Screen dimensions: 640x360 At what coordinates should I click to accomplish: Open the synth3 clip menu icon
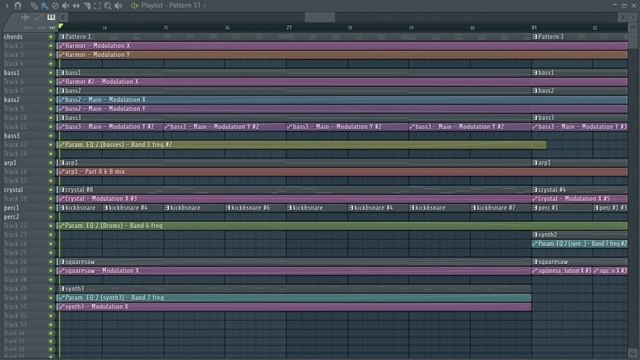pos(62,289)
